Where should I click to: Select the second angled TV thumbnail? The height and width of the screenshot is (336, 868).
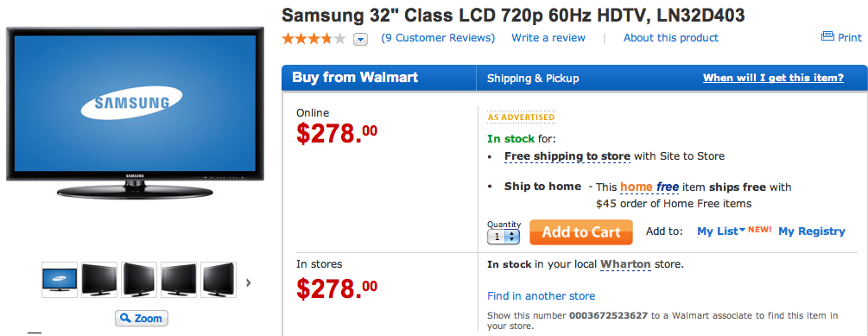coord(99,280)
